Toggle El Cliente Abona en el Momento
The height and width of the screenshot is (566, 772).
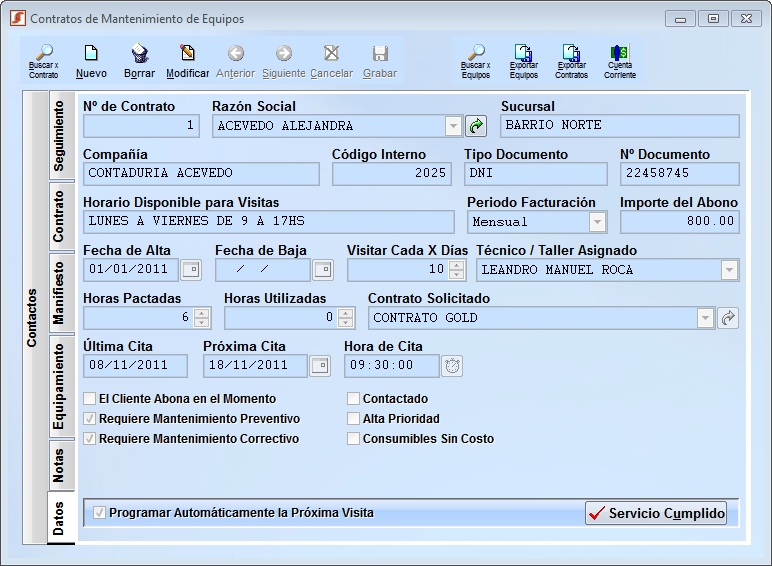pos(90,398)
